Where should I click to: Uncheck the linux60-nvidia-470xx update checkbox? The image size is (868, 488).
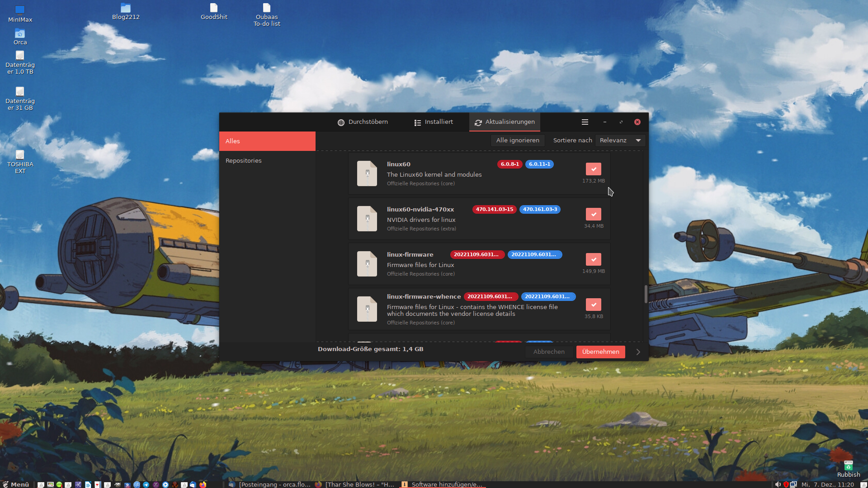click(x=593, y=214)
